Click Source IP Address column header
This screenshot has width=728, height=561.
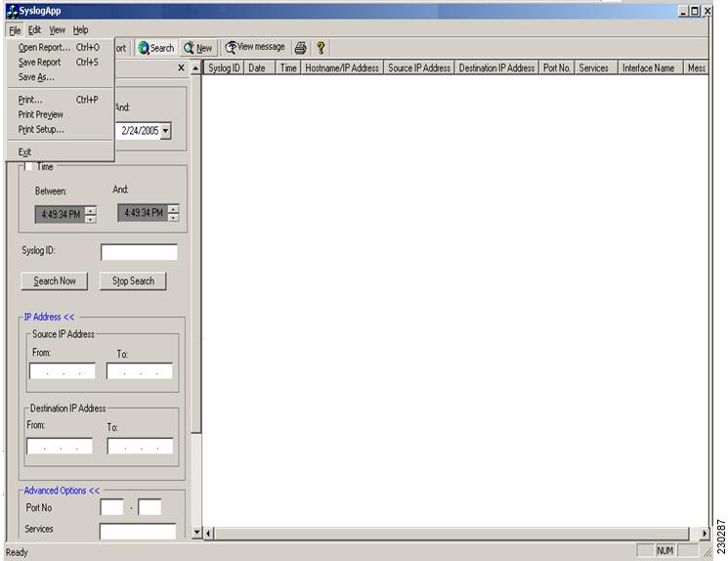coord(419,67)
